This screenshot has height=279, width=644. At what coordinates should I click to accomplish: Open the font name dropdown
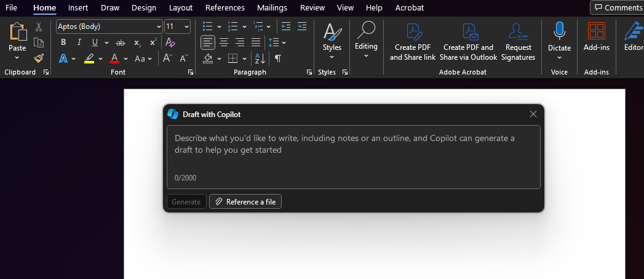click(x=159, y=26)
